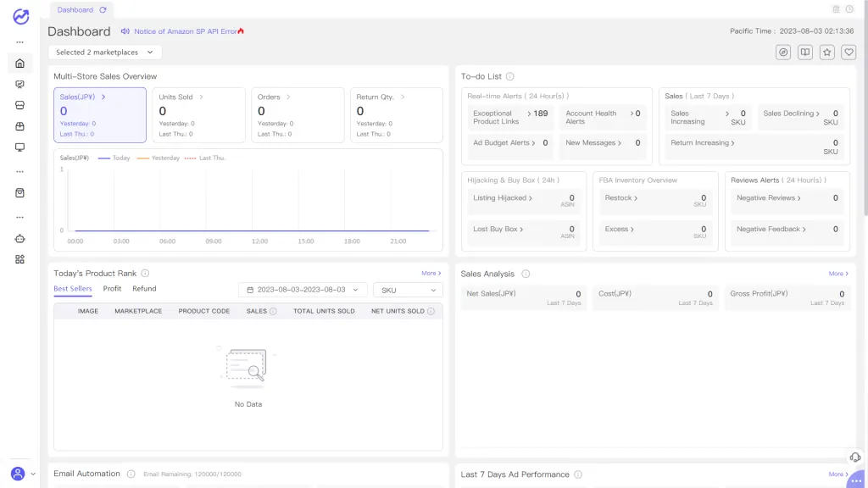Image resolution: width=868 pixels, height=488 pixels.
Task: Open the Home dashboard from the sidebar
Action: (x=19, y=64)
